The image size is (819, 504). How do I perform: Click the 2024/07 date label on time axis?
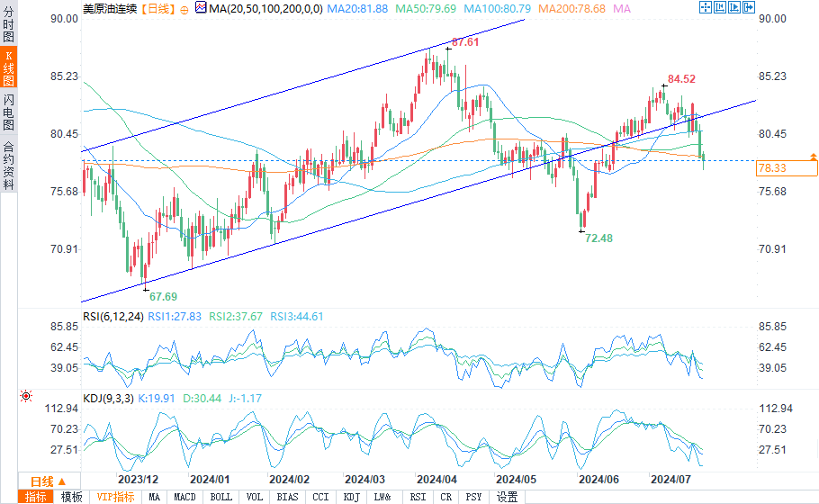[x=670, y=480]
